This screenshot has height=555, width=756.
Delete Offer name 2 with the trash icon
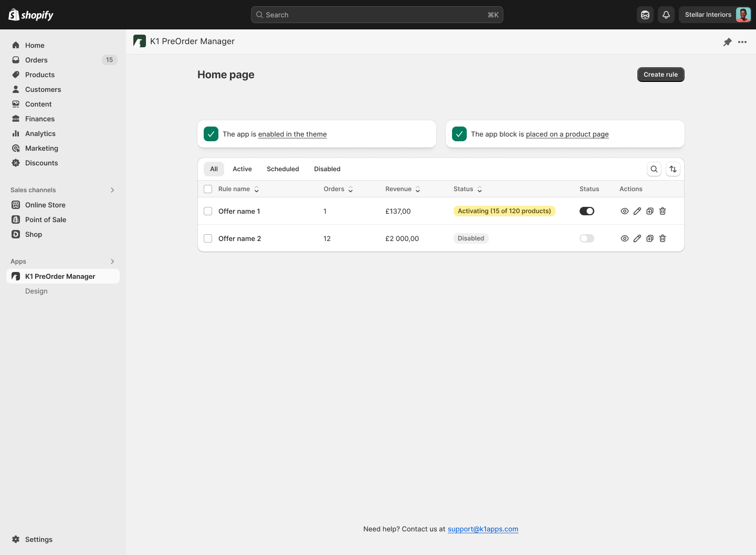[662, 238]
